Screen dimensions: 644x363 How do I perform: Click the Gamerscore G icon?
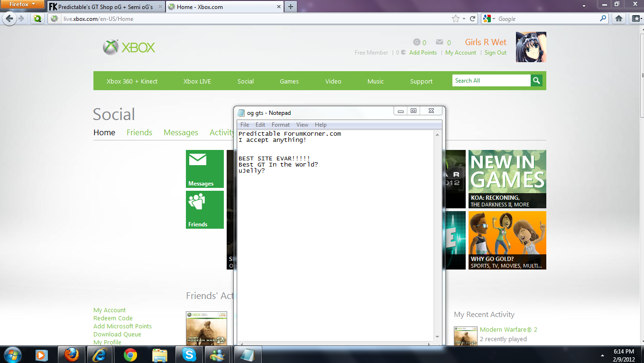point(417,42)
